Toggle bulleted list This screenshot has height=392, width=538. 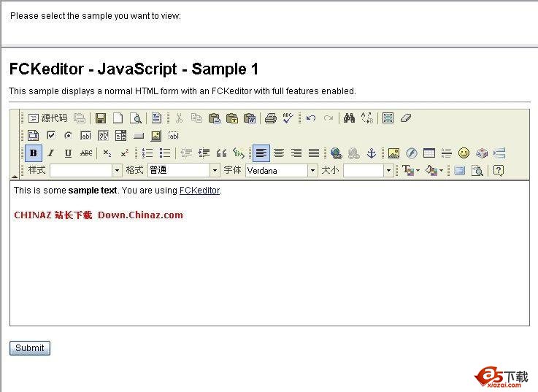pyautogui.click(x=165, y=153)
